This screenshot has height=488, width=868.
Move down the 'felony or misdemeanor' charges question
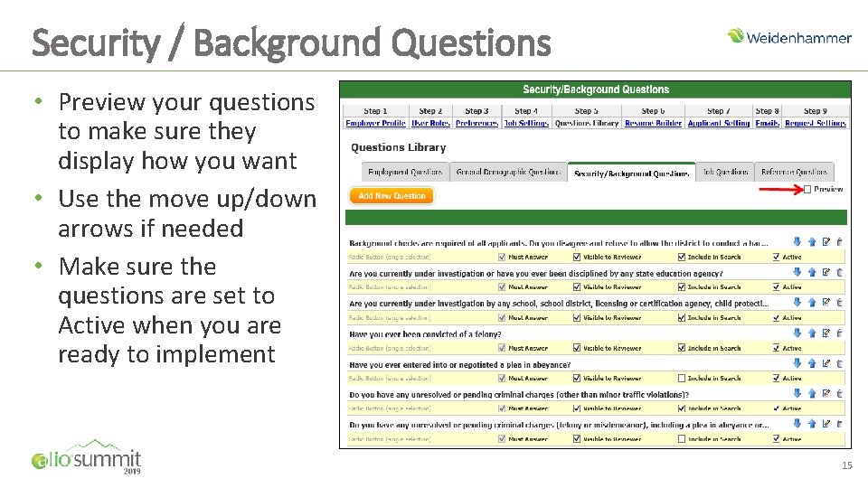click(x=797, y=424)
